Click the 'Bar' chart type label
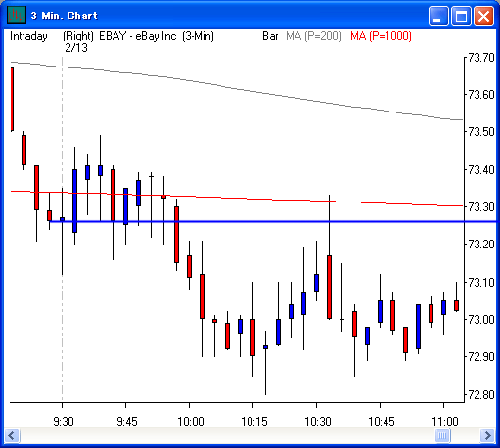Screen dimensions: 500x448 (x=270, y=36)
